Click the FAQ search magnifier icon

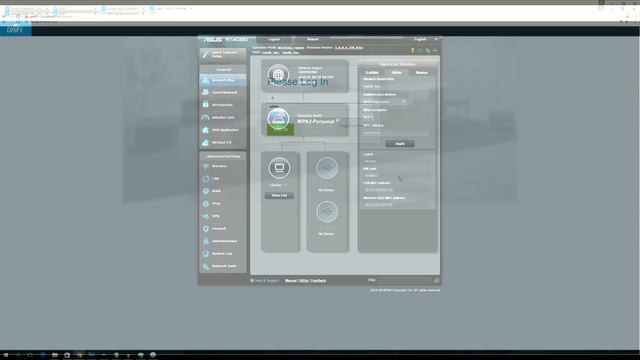(436, 281)
